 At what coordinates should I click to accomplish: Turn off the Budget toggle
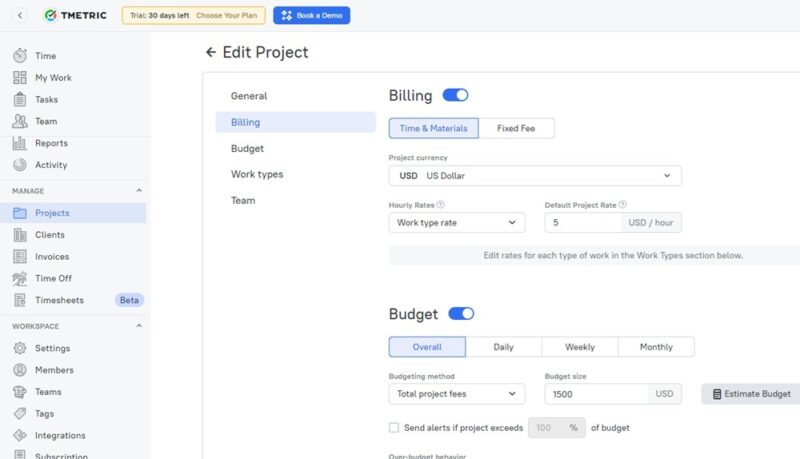click(x=461, y=314)
